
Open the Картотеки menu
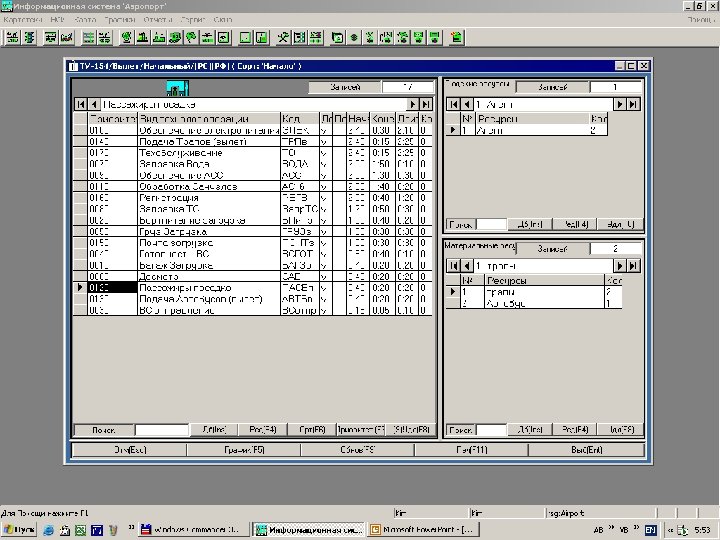coord(22,20)
